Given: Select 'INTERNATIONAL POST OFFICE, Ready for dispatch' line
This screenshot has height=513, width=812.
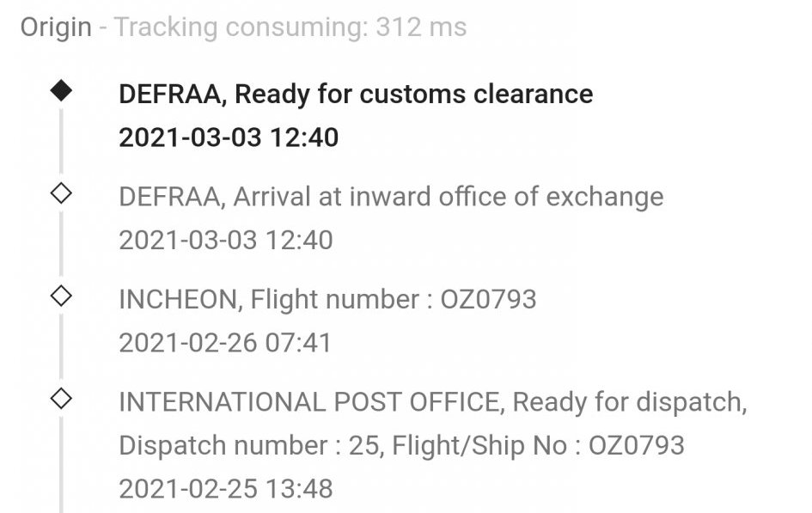Looking at the screenshot, I should (x=433, y=402).
